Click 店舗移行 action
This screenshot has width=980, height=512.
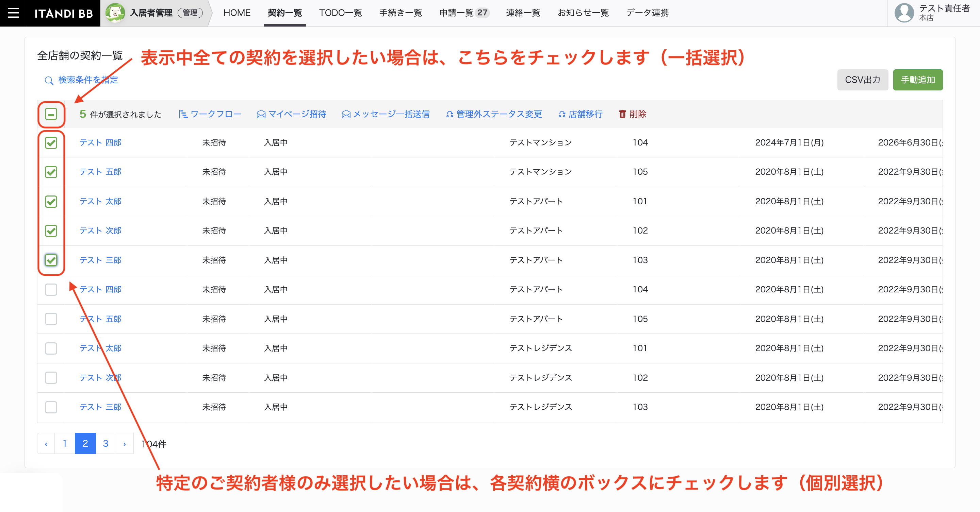pos(581,114)
